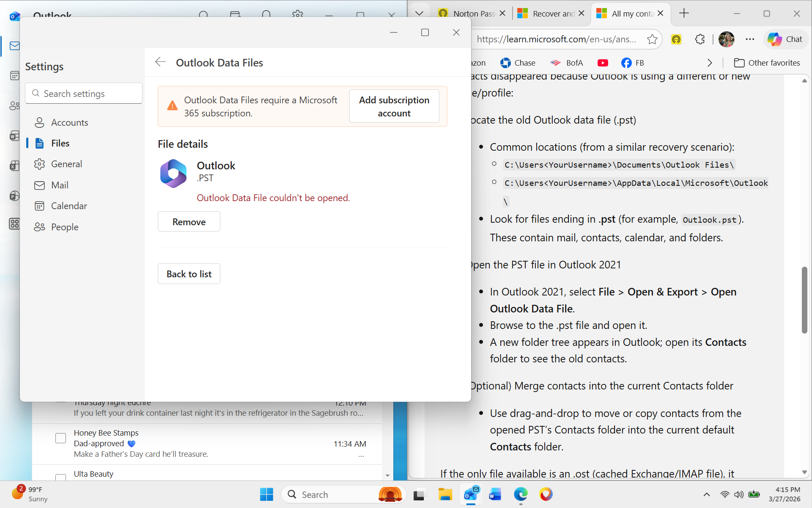812x508 pixels.
Task: Open Edge Settings and more ellipsis menu
Action: [x=750, y=39]
